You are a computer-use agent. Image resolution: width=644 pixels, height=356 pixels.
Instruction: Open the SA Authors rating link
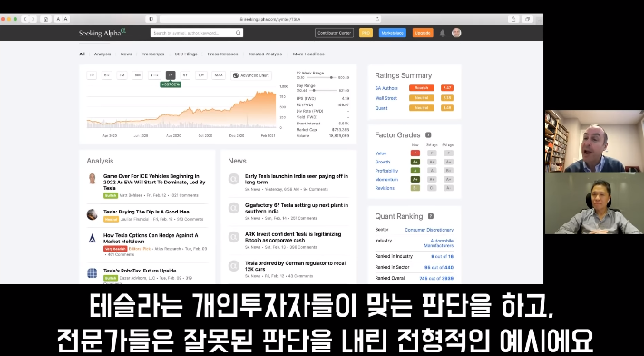point(386,88)
